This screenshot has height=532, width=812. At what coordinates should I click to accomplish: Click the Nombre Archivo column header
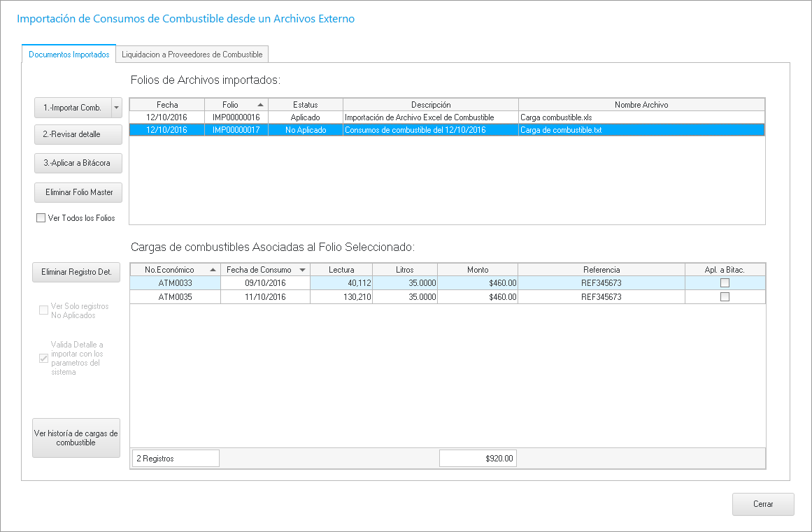[641, 105]
